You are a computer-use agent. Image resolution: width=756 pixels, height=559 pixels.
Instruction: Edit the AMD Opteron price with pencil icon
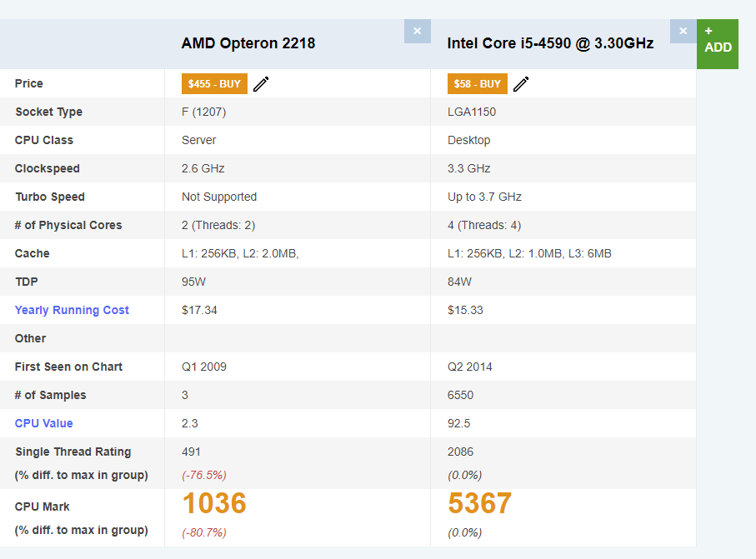[x=261, y=84]
